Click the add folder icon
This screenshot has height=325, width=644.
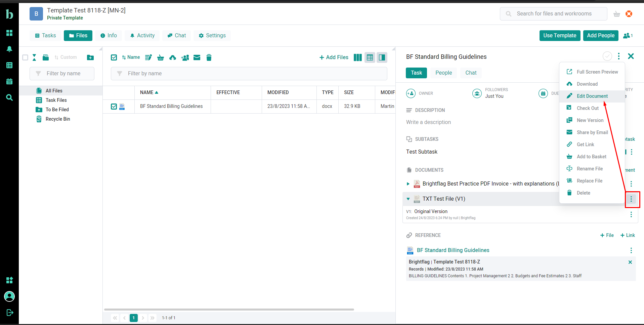click(x=90, y=57)
